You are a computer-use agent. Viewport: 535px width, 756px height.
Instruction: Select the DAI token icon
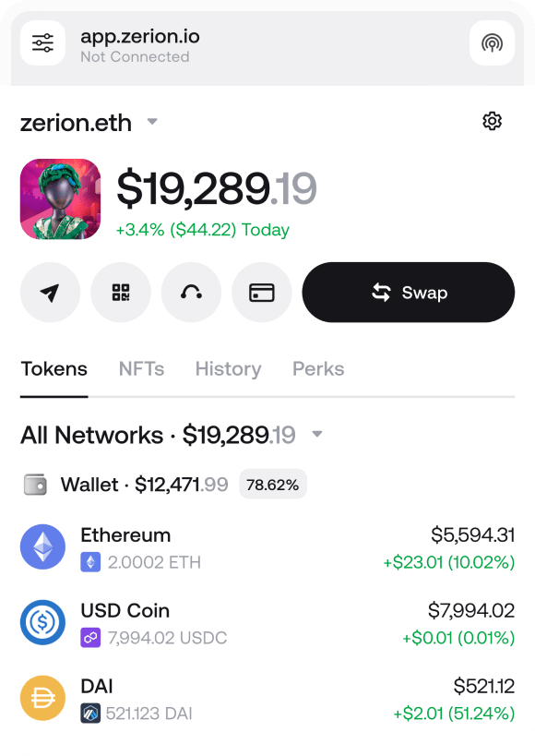(42, 698)
